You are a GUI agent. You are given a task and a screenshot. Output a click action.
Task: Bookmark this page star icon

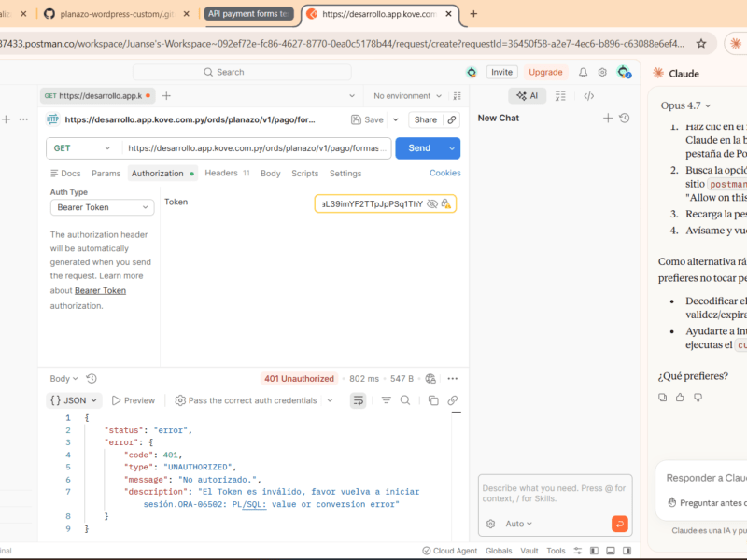pyautogui.click(x=701, y=44)
